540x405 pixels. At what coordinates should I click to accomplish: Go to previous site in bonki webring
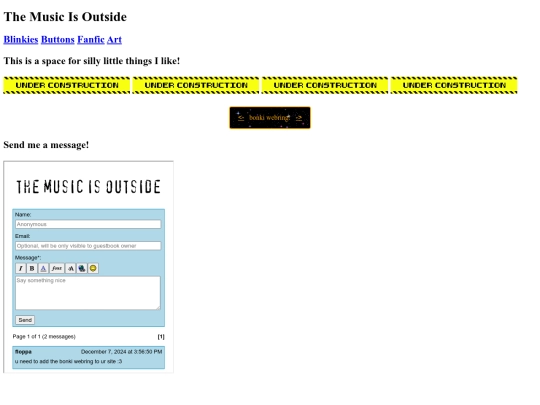coord(241,118)
